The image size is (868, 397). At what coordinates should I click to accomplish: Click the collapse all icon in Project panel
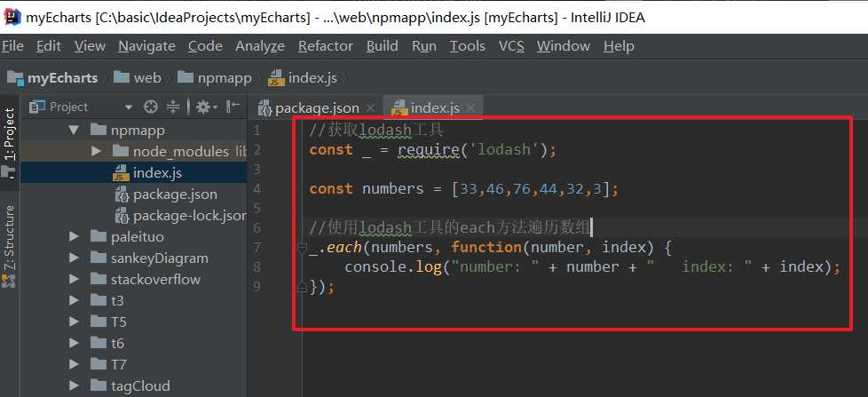173,107
